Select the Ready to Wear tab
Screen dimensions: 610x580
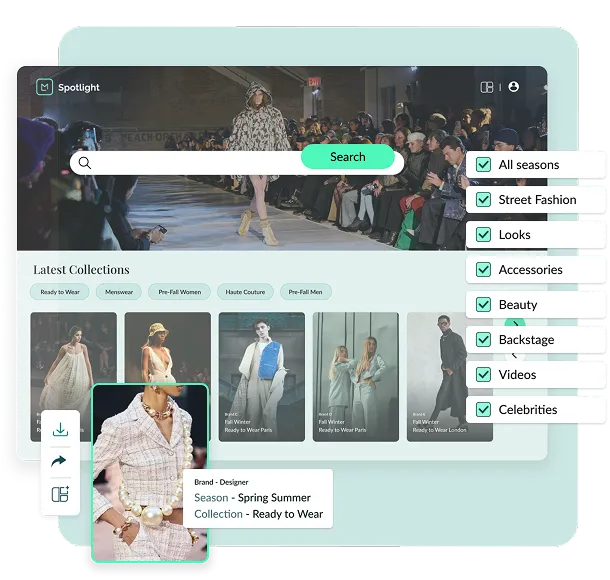pos(60,292)
